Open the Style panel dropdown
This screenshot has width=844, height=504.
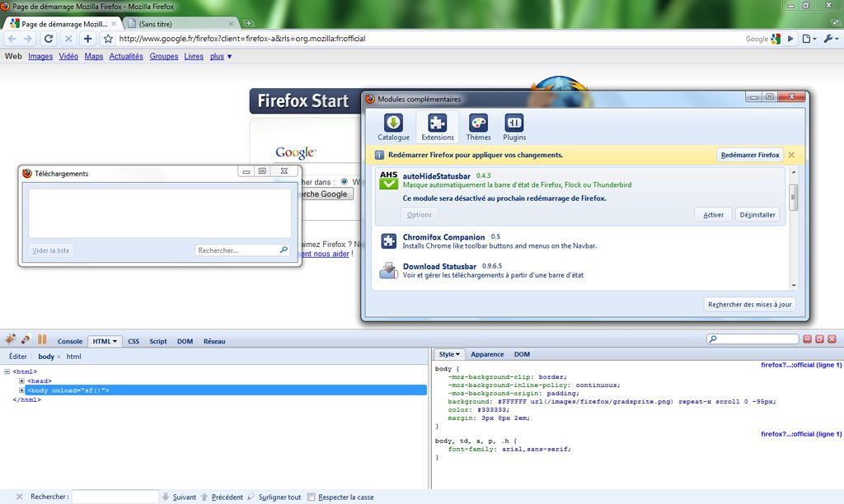[450, 354]
